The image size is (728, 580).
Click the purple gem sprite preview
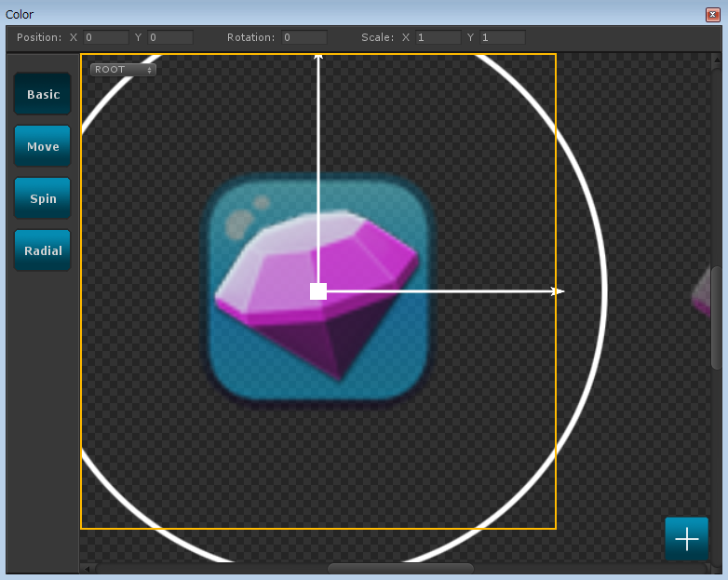pos(317,294)
